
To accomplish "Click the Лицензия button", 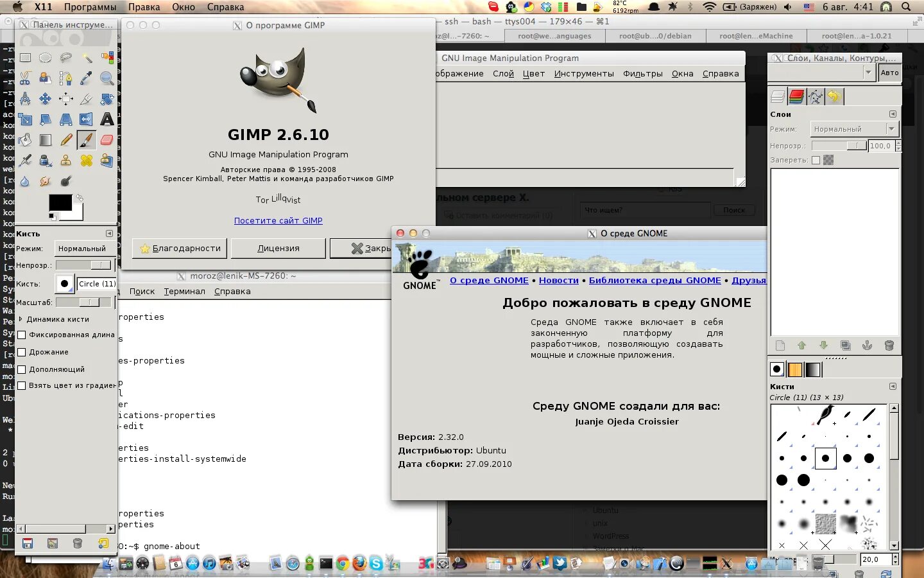I will [278, 249].
